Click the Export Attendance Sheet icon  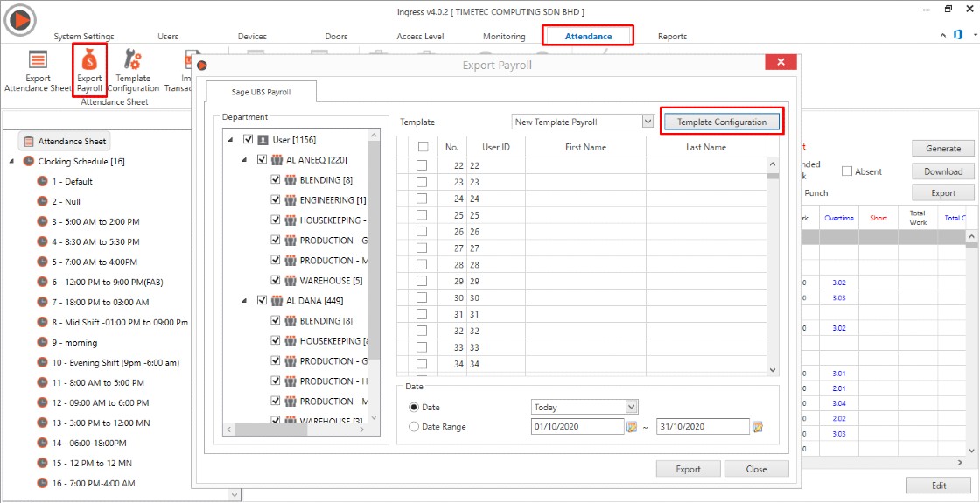38,60
